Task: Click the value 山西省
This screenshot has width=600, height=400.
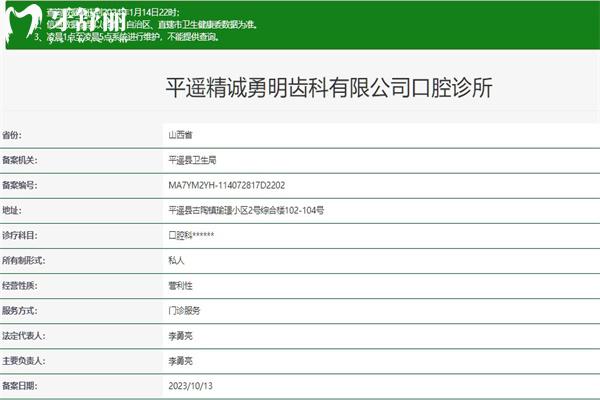Action: click(x=180, y=135)
